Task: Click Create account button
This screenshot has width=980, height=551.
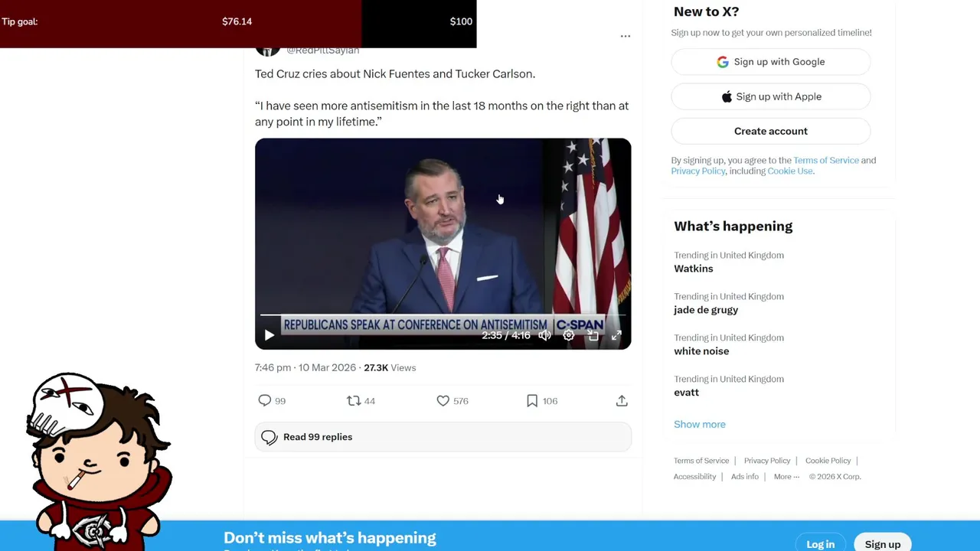Action: (x=771, y=131)
